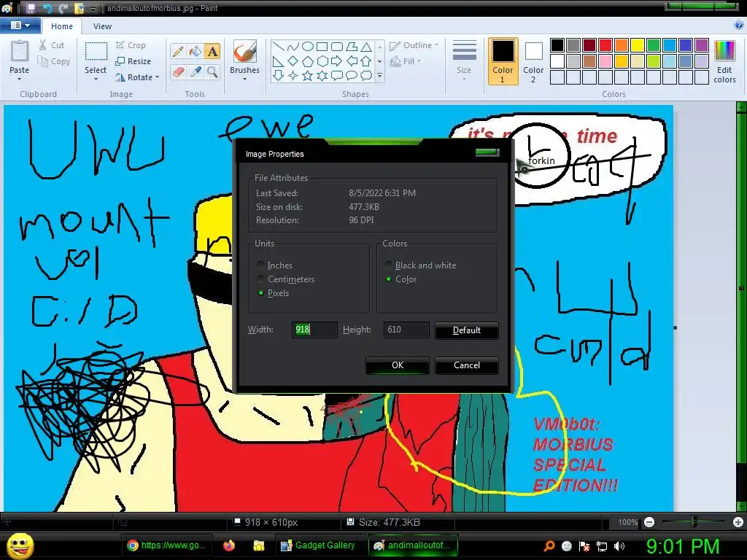Click the volume speaker tray icon

(619, 546)
